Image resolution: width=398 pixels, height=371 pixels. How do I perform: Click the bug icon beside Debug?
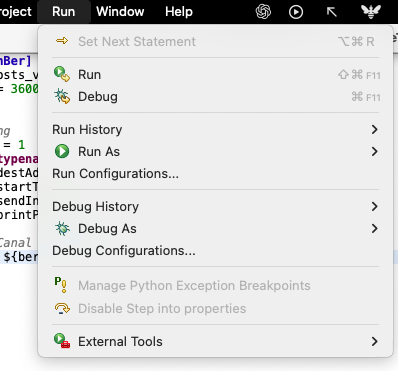tap(62, 96)
